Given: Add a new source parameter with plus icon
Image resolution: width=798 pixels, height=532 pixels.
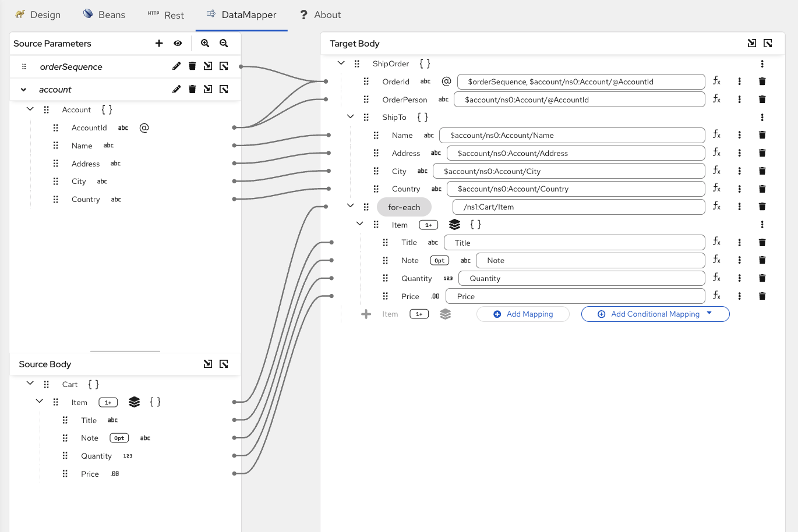Looking at the screenshot, I should coord(159,43).
